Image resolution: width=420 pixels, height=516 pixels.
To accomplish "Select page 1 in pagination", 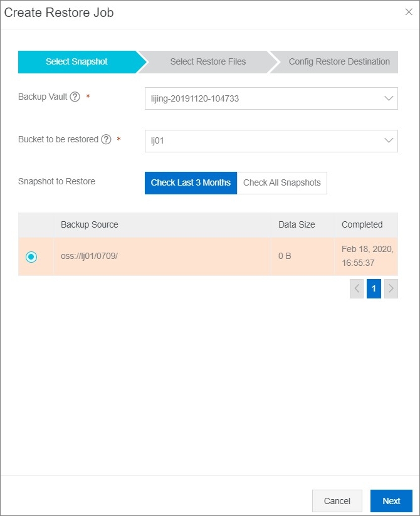I will click(374, 288).
